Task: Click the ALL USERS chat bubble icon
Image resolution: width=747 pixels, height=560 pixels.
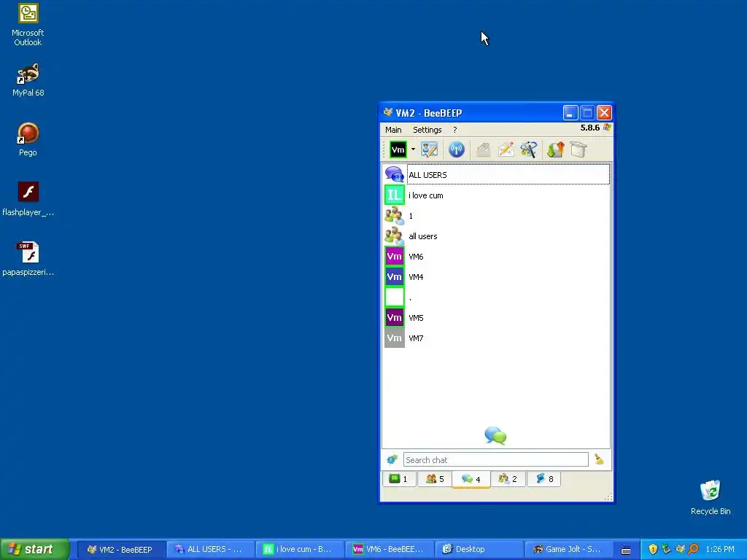Action: coord(395,175)
